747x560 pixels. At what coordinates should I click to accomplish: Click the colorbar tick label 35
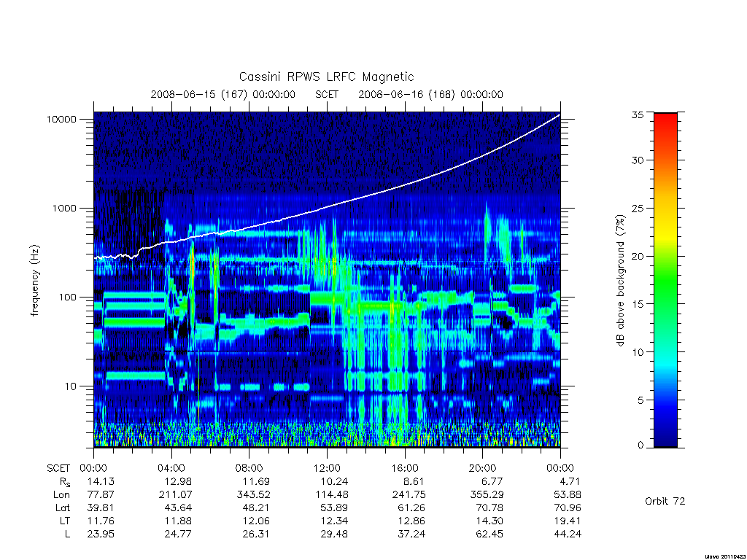637,114
